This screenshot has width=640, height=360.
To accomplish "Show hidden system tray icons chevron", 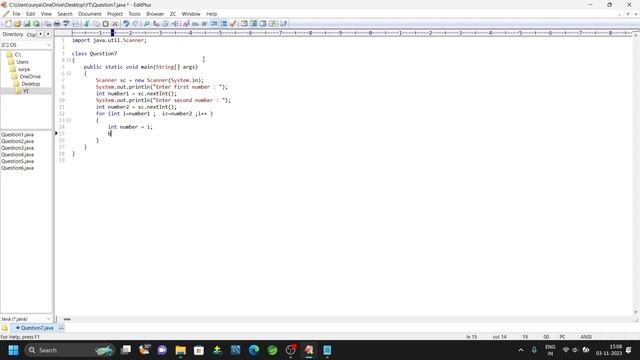I will (521, 350).
